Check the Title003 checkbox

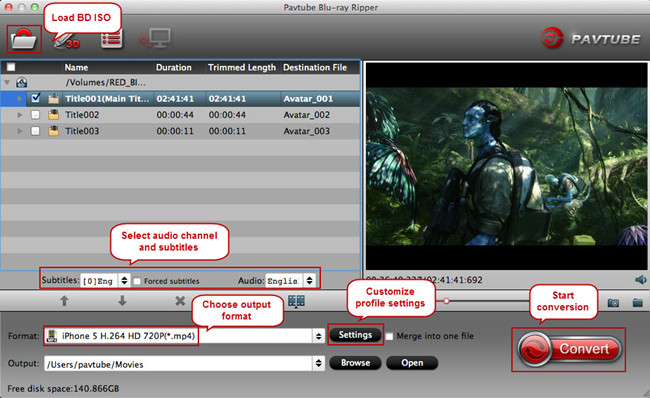coord(36,131)
